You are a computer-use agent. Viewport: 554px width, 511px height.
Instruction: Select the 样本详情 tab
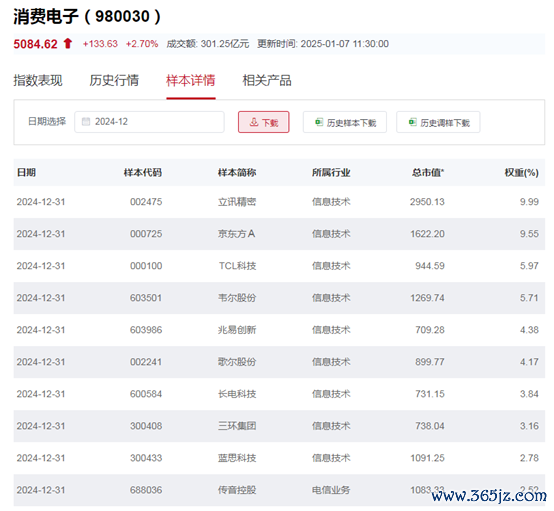(191, 81)
